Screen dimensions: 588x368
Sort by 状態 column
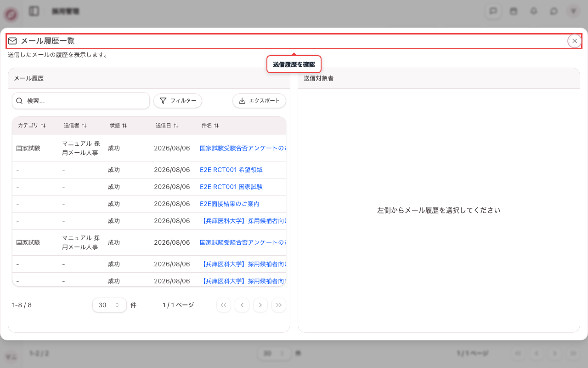point(119,125)
